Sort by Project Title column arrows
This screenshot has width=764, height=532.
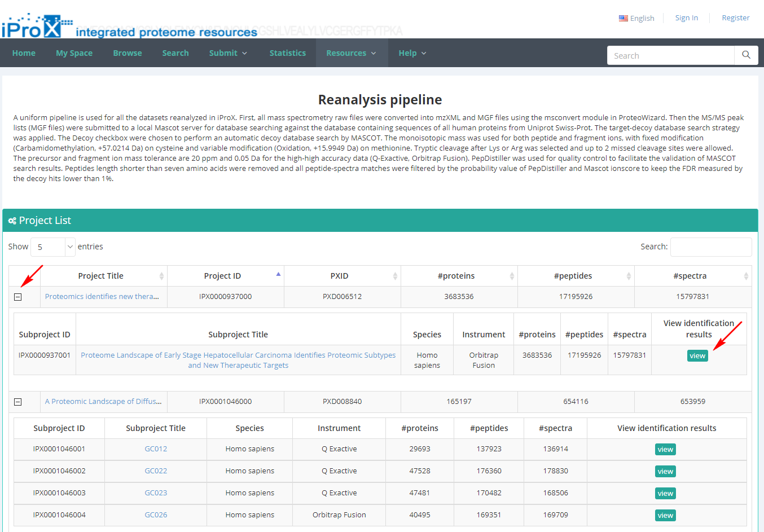[x=161, y=276]
